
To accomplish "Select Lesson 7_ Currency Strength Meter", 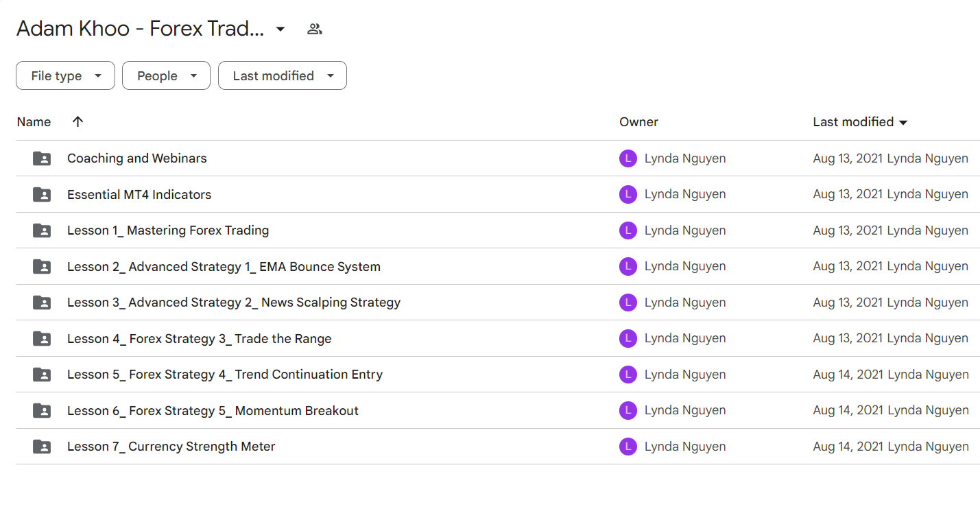I will [171, 447].
